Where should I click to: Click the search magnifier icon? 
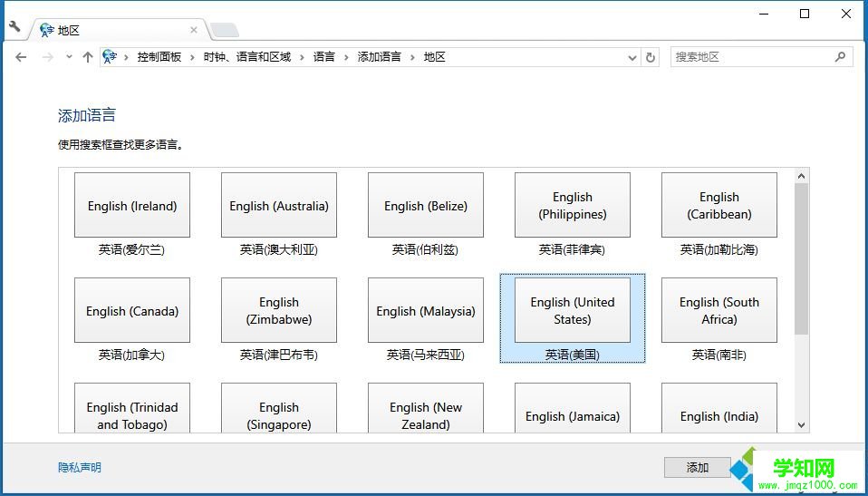840,56
